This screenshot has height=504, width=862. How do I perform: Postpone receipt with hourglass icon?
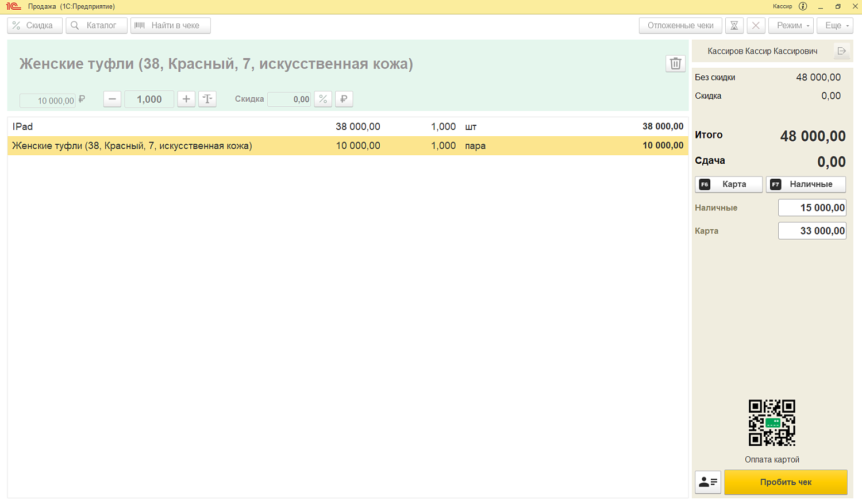[x=734, y=25]
